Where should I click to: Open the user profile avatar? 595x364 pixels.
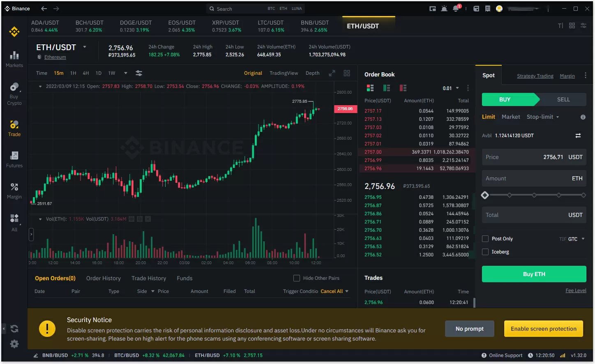click(499, 9)
